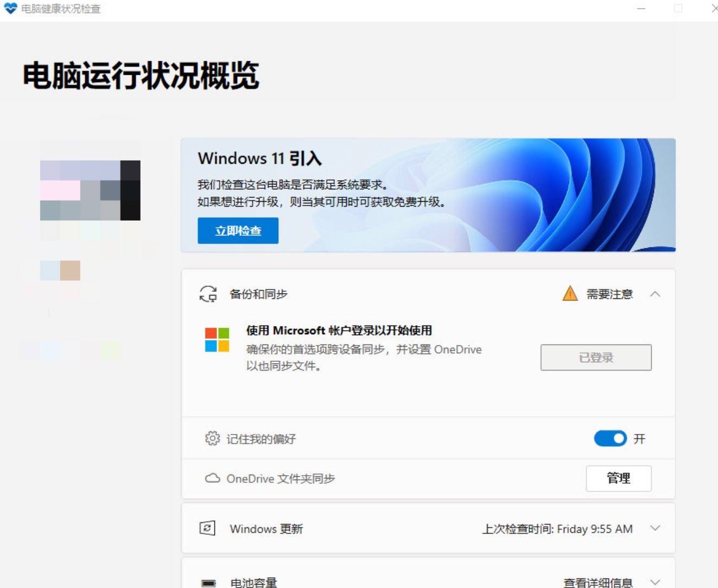Collapse the 备份和同步 section
718x588 pixels.
point(656,293)
